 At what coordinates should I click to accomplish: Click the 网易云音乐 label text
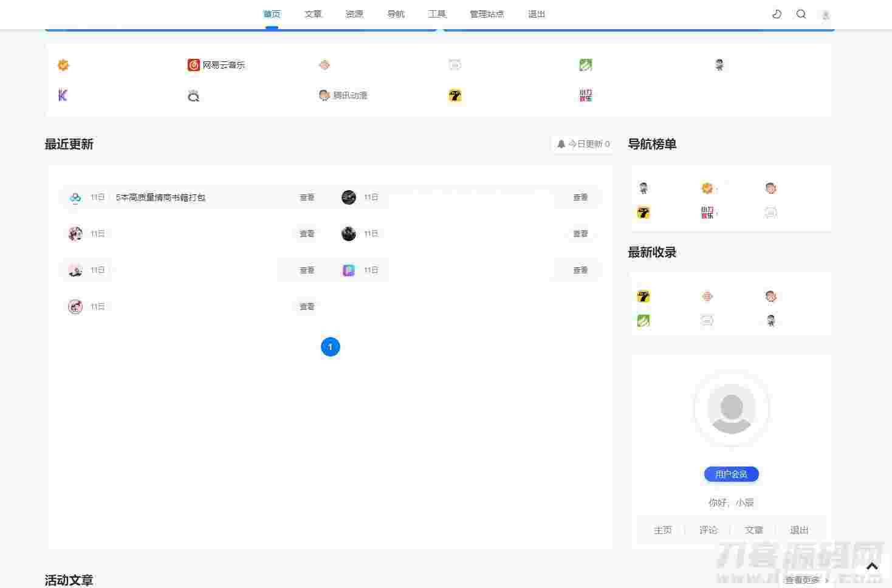point(224,65)
